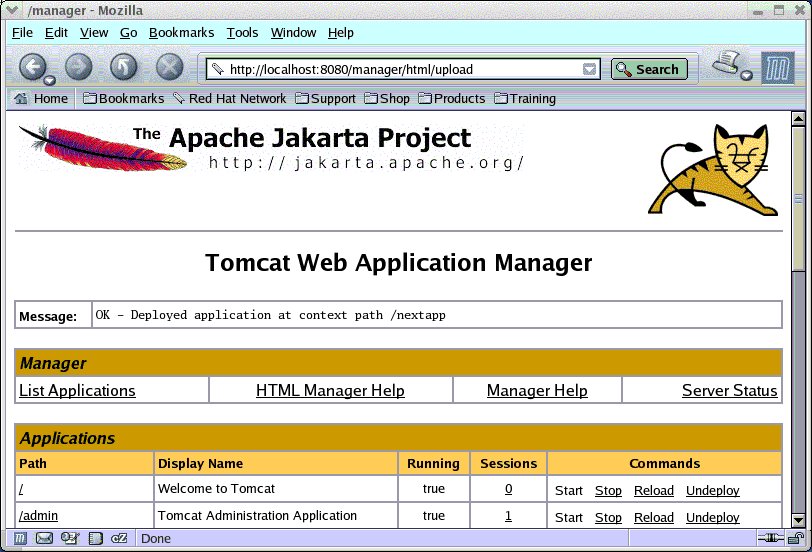Undeploy the Welcome to Tomcat application
The height and width of the screenshot is (552, 812).
(x=713, y=490)
